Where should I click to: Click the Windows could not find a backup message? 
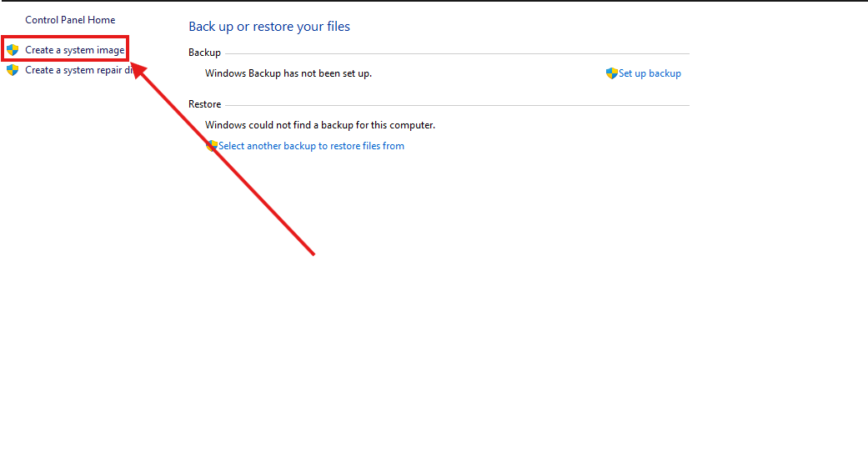click(320, 125)
